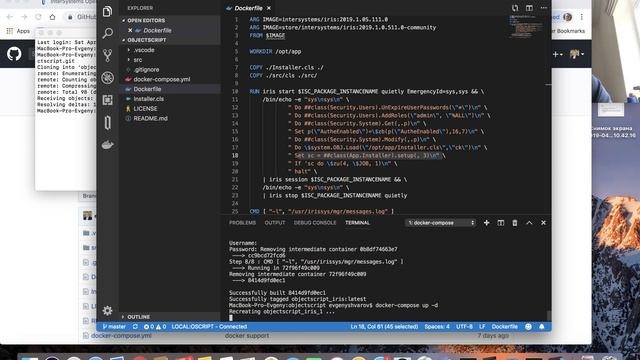Split the editor right
Image resolution: width=640 pixels, height=360 pixels.
[529, 8]
